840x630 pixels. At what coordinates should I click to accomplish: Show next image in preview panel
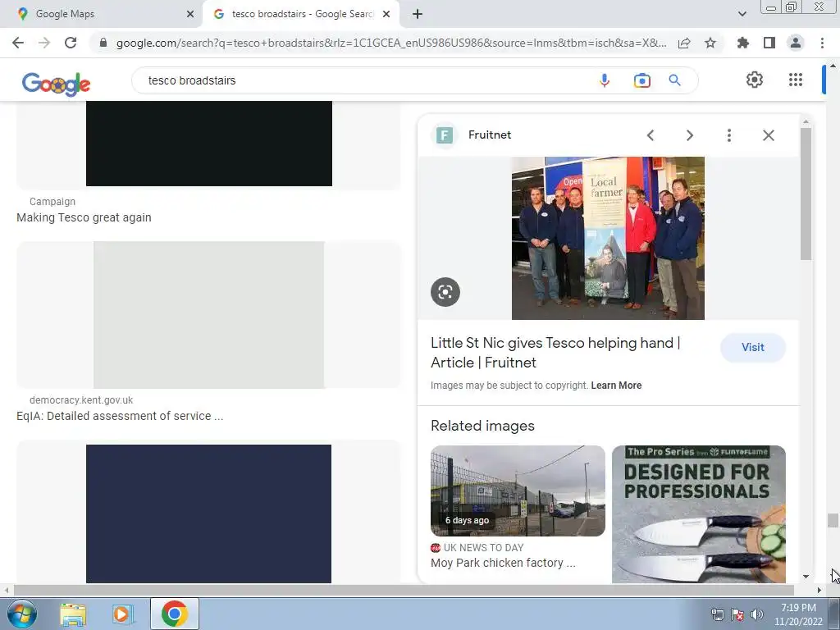coord(690,135)
